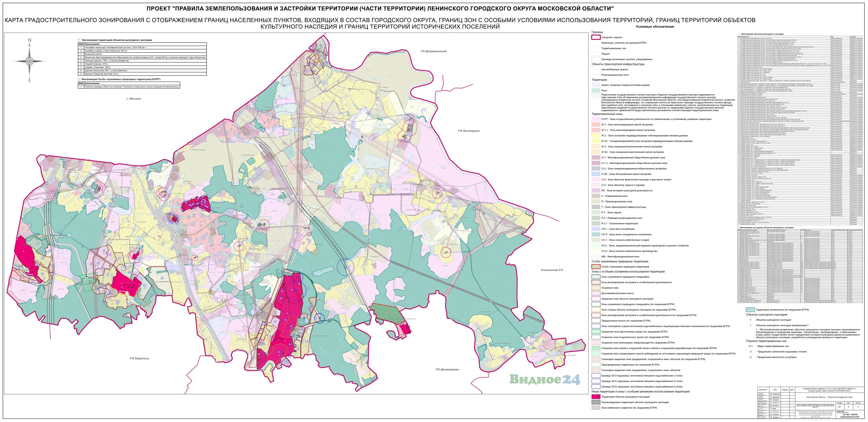The height and width of the screenshot is (422, 868).
Task: Click the СП-1 burial zone swatch
Action: 596,229
